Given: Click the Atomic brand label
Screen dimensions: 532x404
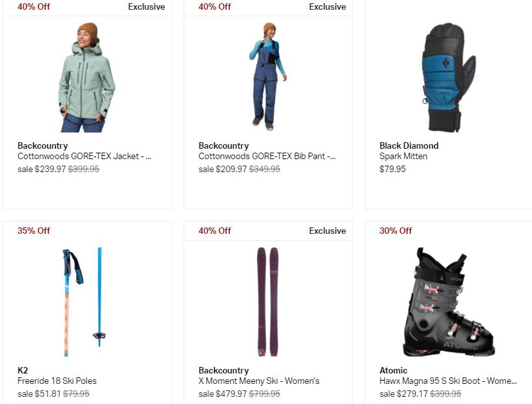Looking at the screenshot, I should [393, 370].
